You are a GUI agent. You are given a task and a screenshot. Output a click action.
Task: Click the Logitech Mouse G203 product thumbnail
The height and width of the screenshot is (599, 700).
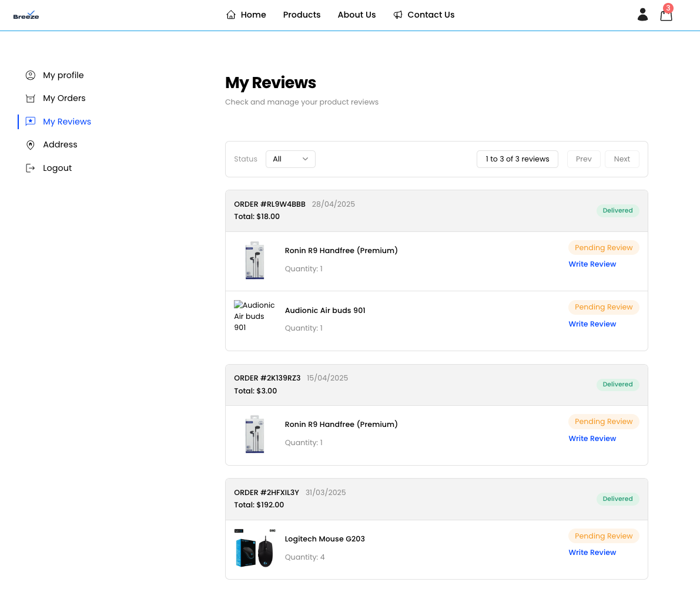point(254,548)
